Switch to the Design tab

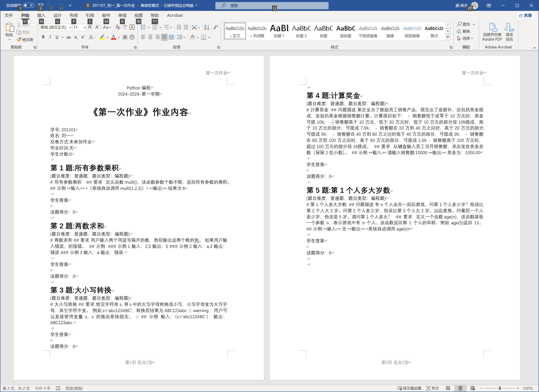click(57, 15)
